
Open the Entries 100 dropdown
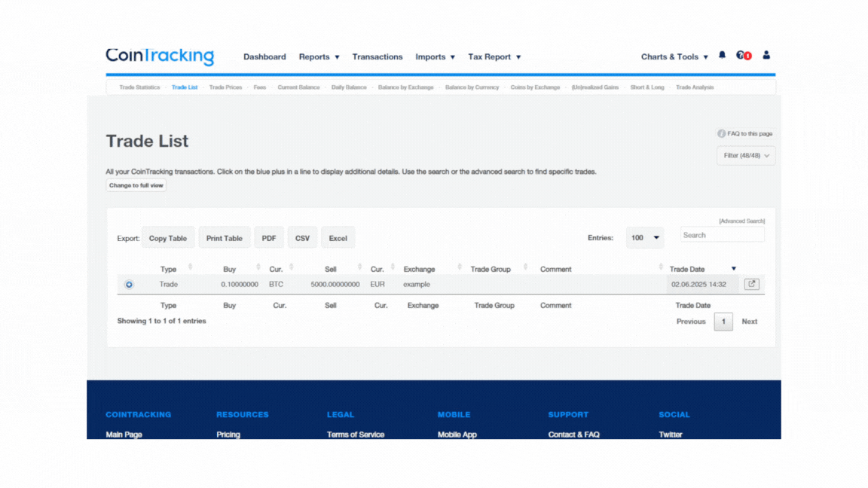644,238
